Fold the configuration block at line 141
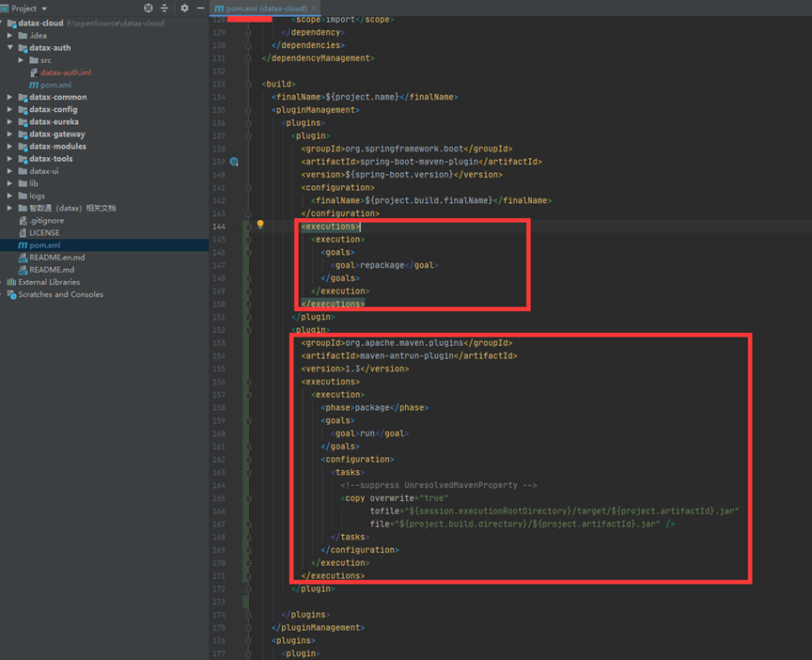This screenshot has width=812, height=660. [248, 187]
